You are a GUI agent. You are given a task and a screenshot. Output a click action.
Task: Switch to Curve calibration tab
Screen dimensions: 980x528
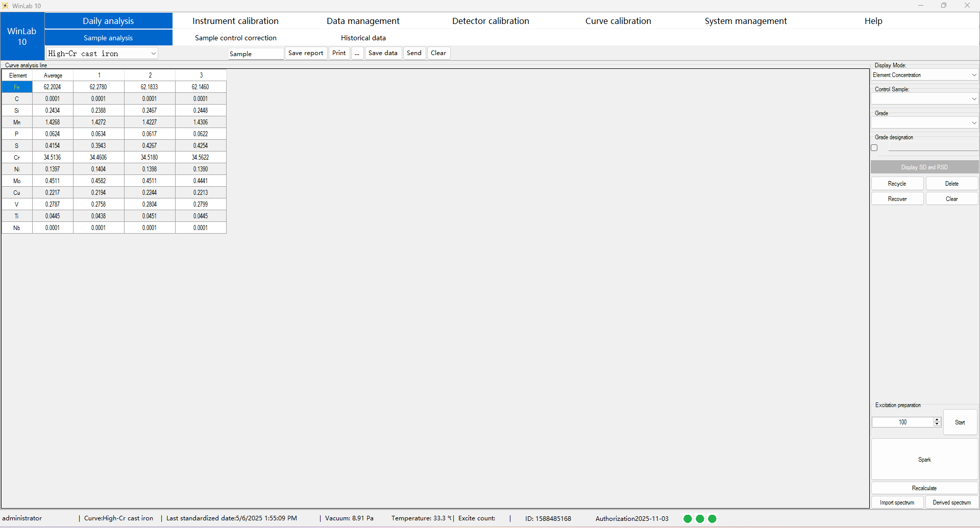click(x=618, y=21)
